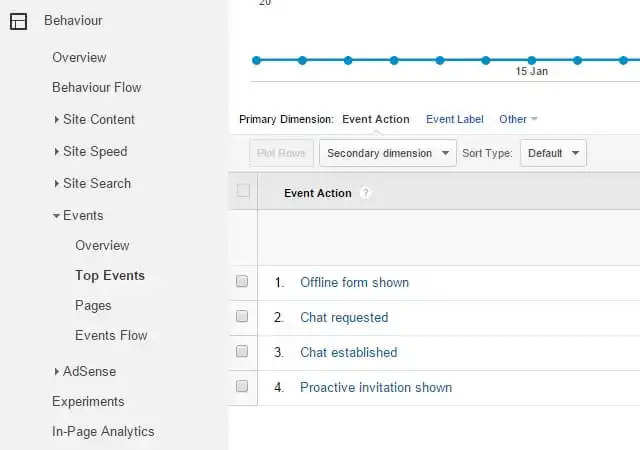640x450 pixels.
Task: Switch primary dimension to Event Label
Action: (x=454, y=119)
